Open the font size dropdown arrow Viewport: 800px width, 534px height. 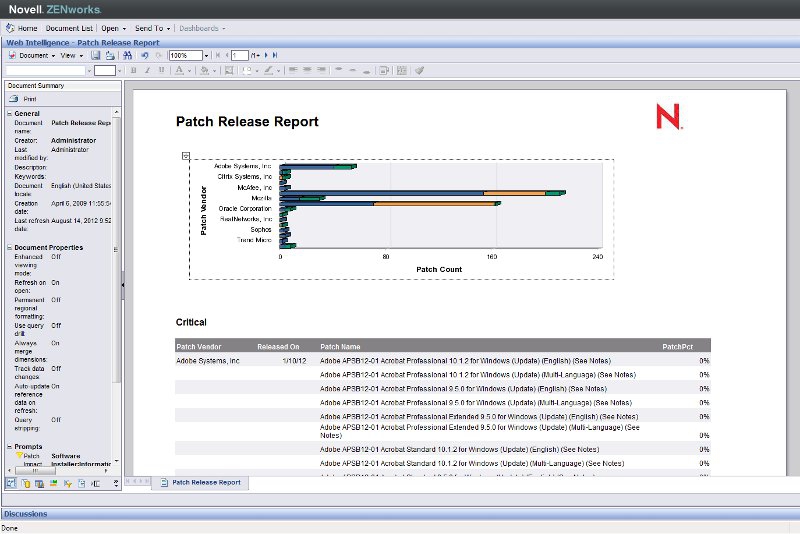pyautogui.click(x=119, y=71)
